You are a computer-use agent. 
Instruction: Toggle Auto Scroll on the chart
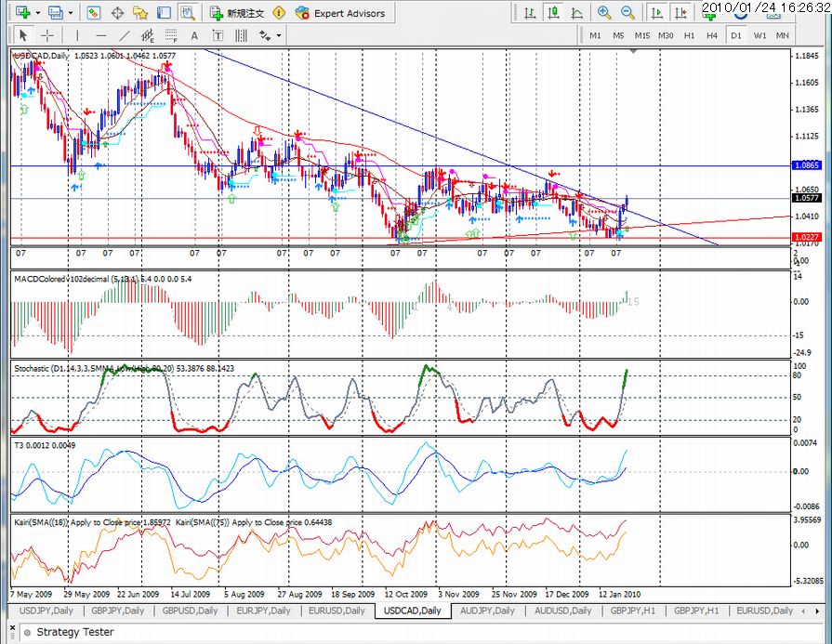coord(657,13)
